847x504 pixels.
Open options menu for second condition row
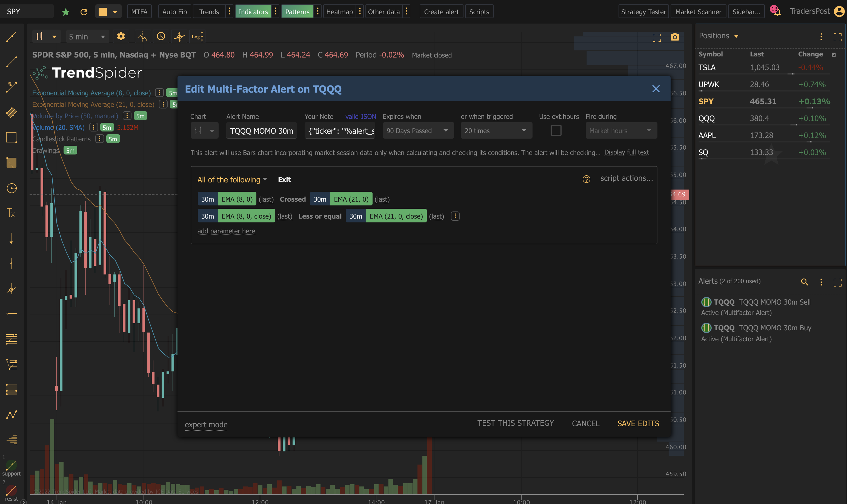(x=455, y=216)
